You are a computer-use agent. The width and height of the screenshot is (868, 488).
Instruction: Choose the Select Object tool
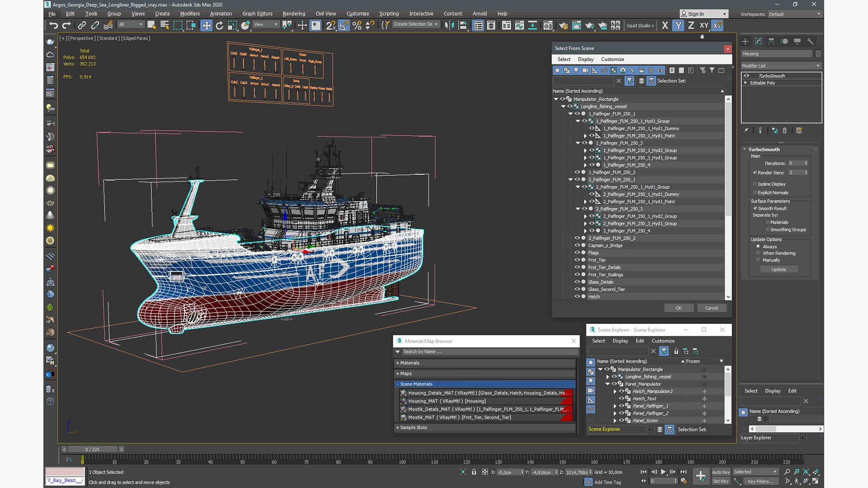pos(151,25)
